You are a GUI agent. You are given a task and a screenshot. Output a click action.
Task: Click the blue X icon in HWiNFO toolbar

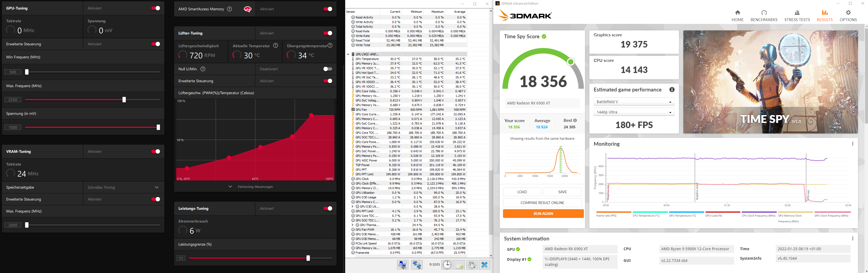tap(485, 265)
